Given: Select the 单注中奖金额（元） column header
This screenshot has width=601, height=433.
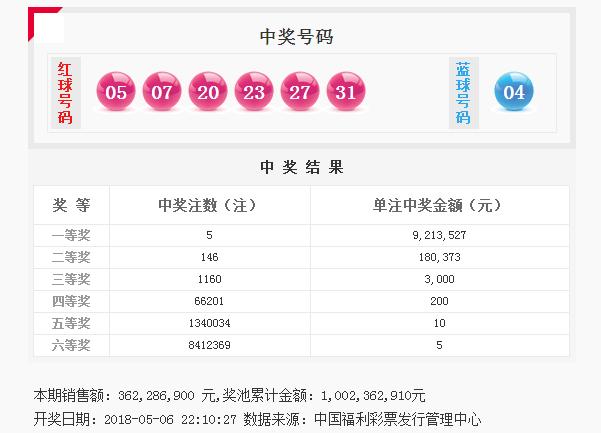Looking at the screenshot, I should coord(439,205).
